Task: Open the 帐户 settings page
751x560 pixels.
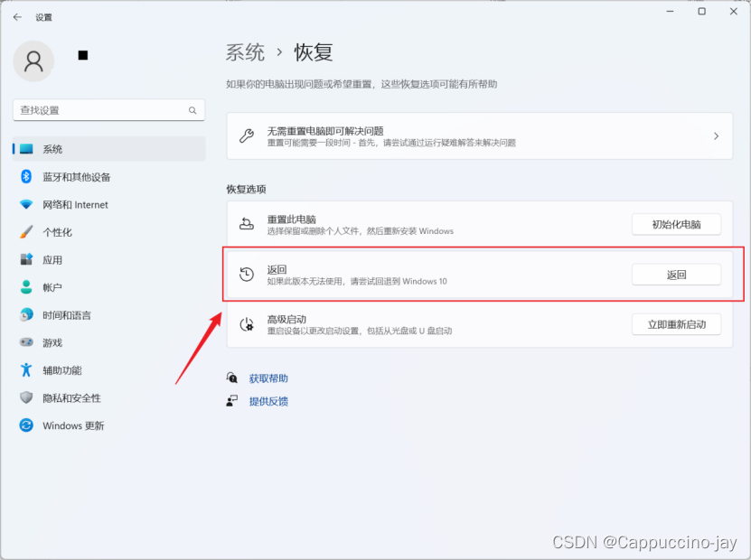Action: coord(109,287)
